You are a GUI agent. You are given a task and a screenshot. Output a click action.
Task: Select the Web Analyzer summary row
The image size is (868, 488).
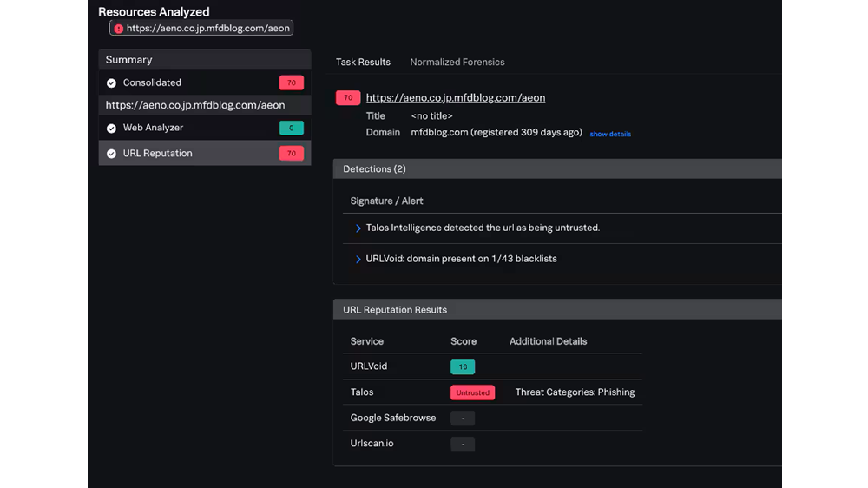coord(205,128)
